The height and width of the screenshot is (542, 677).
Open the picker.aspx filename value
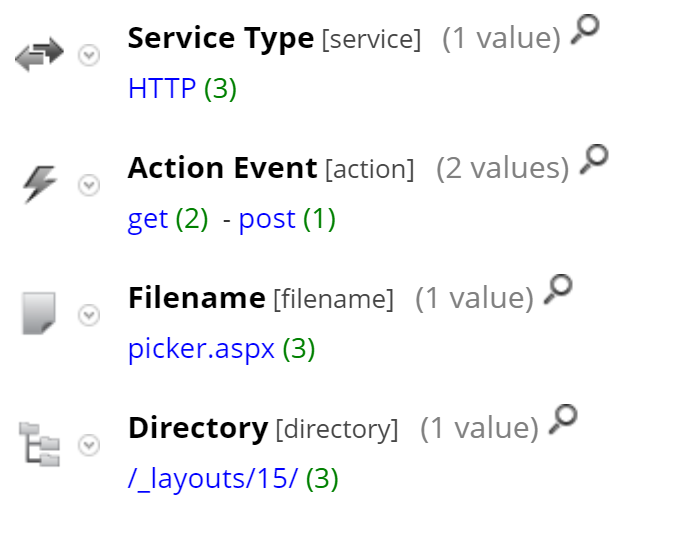(201, 349)
